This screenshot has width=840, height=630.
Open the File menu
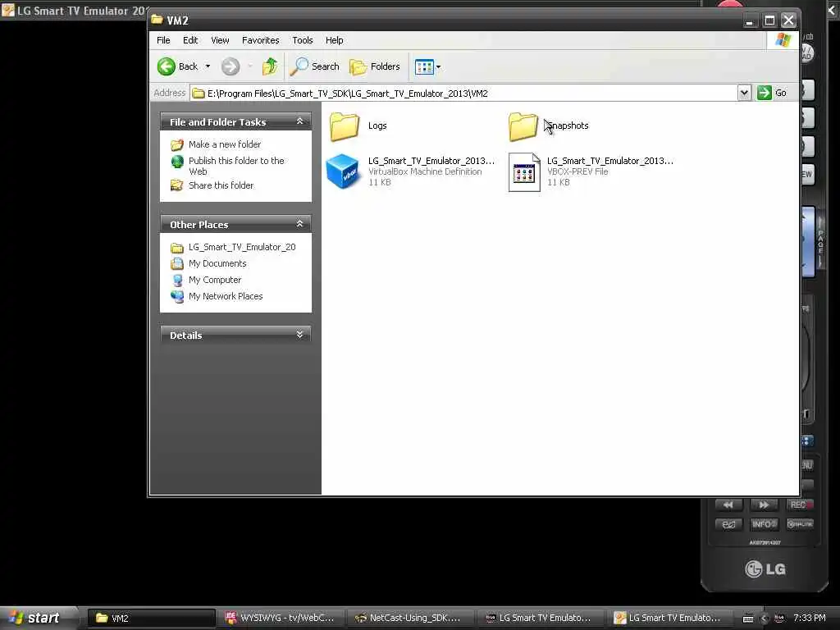(x=163, y=40)
